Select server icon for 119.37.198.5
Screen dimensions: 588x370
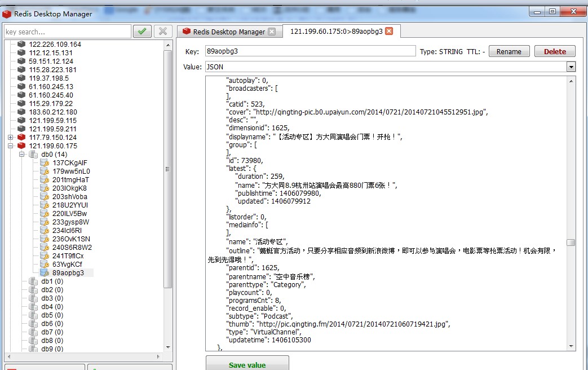21,78
